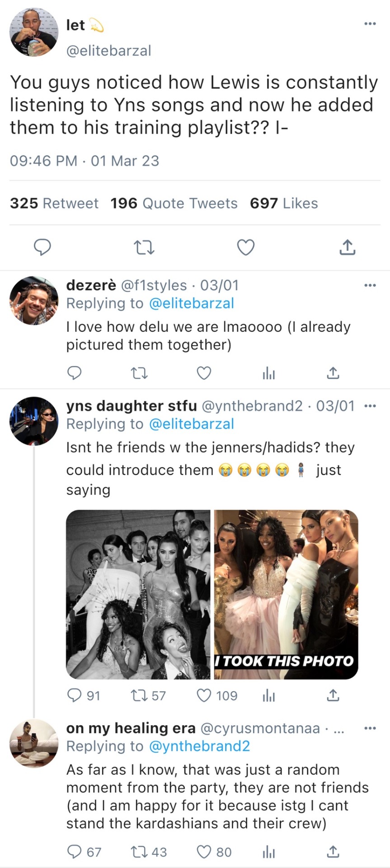Viewport: 390px width, 868px height.
Task: Open the 196 Quote Tweets list
Action: tap(174, 203)
